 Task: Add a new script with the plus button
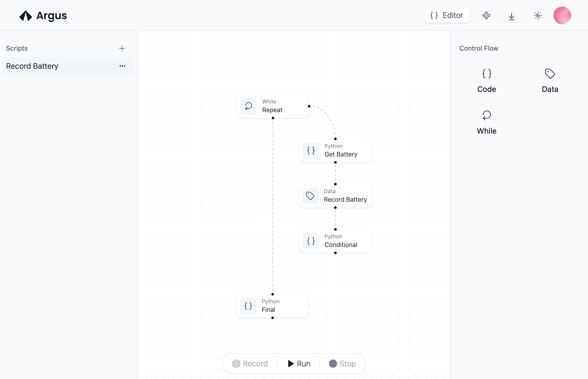122,48
